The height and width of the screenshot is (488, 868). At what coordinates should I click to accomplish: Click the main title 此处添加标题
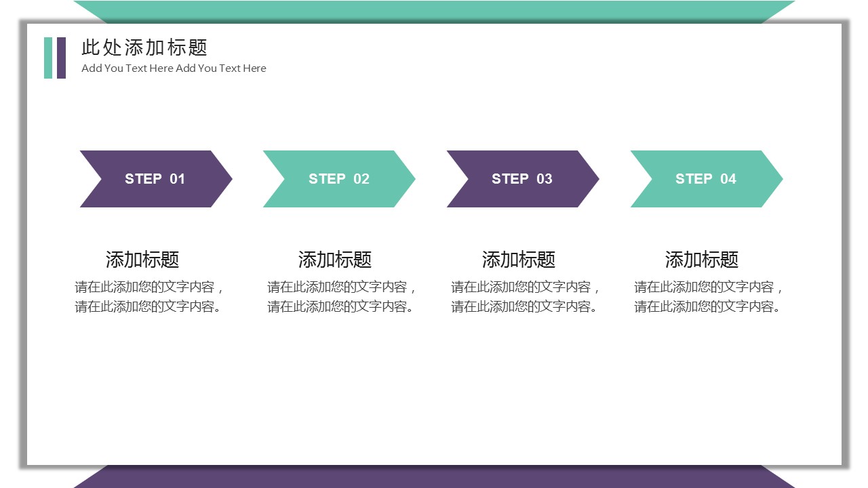[144, 47]
